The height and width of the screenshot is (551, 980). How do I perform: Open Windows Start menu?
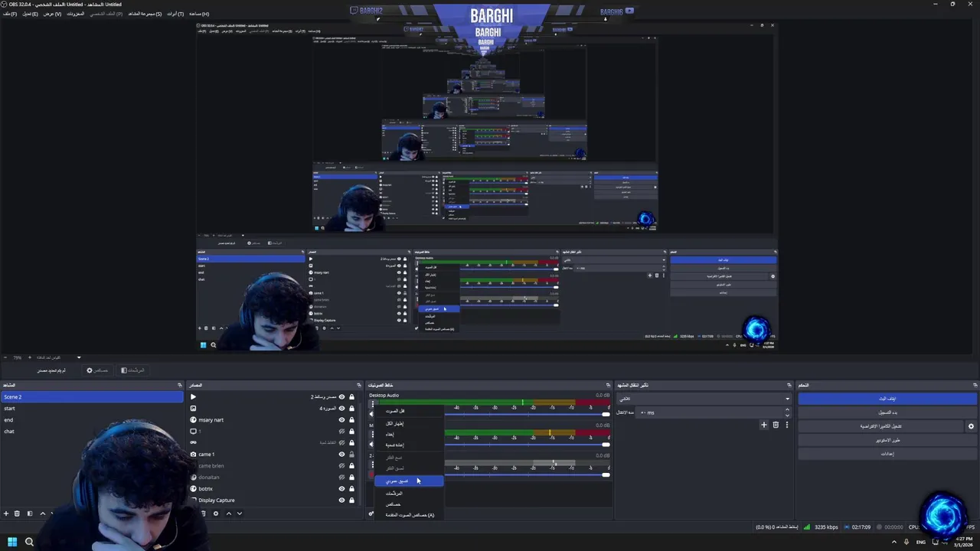[12, 542]
